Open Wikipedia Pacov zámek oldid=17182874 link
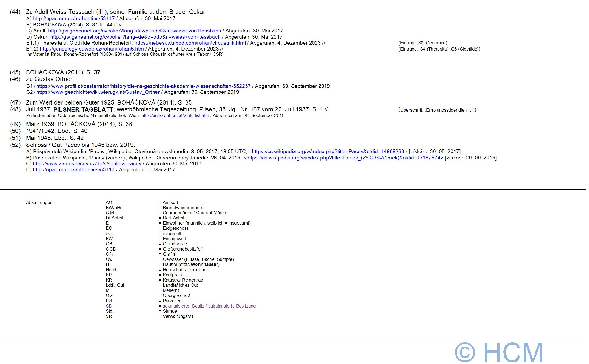 (343, 158)
